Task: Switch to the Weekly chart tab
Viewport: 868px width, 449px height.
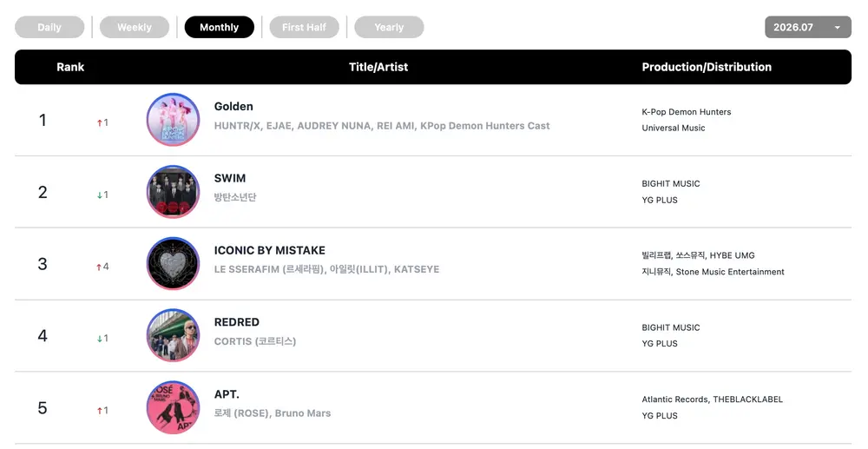Action: [x=134, y=27]
